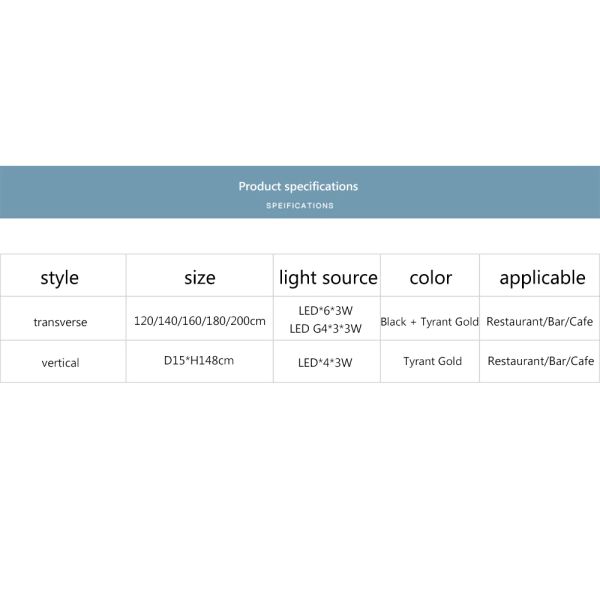The height and width of the screenshot is (600, 600).
Task: Click the Product specifications title
Action: 298,186
